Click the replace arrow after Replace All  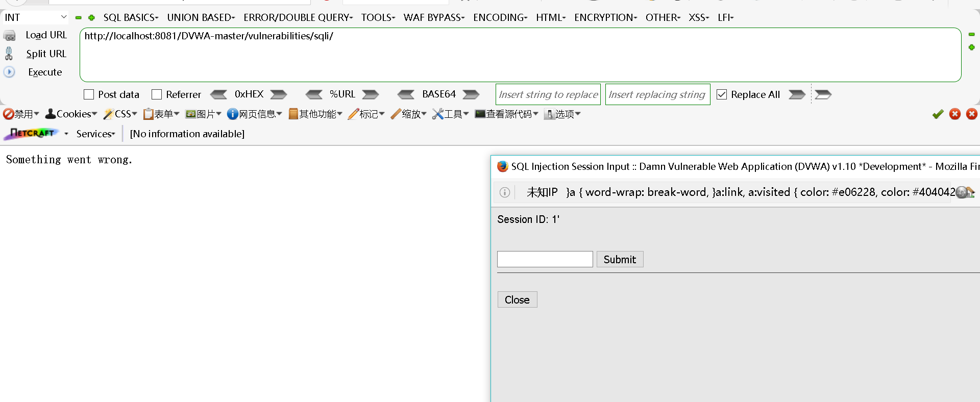(797, 94)
